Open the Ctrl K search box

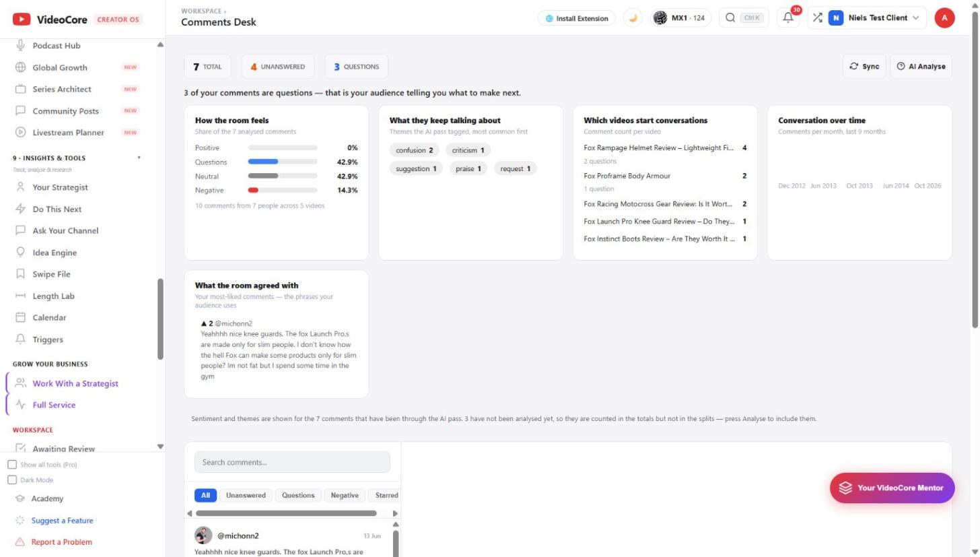coord(743,18)
